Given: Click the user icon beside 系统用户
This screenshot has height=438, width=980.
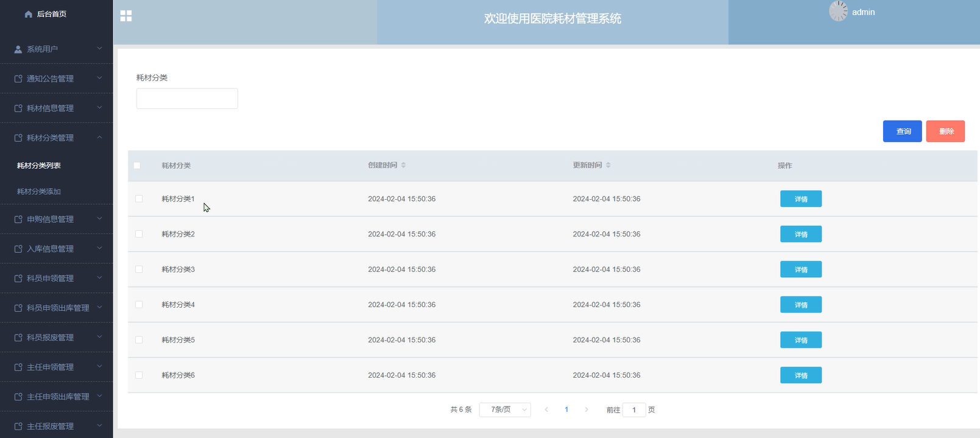Looking at the screenshot, I should pyautogui.click(x=18, y=49).
